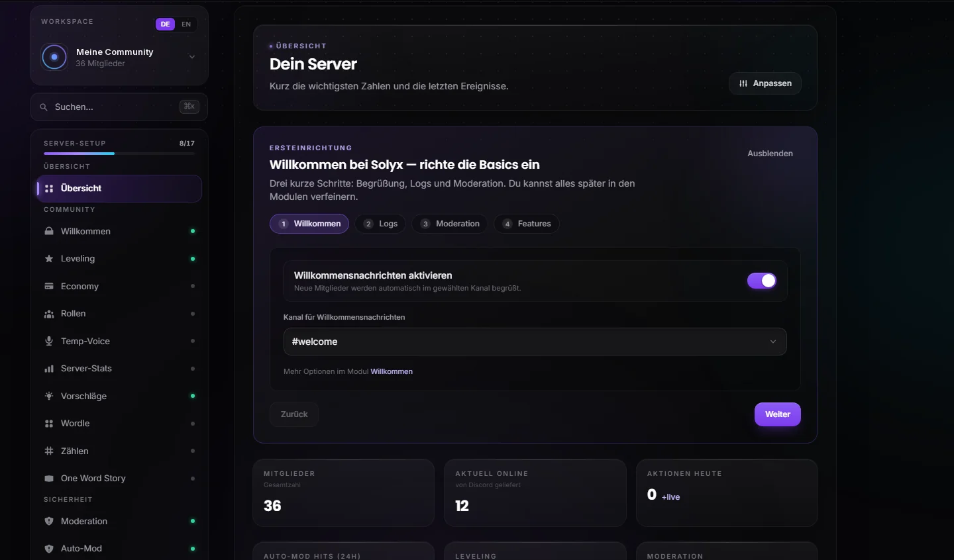Screen dimensions: 954x560
Task: Open the Mitglieder stat card showing 36
Action: pos(343,493)
